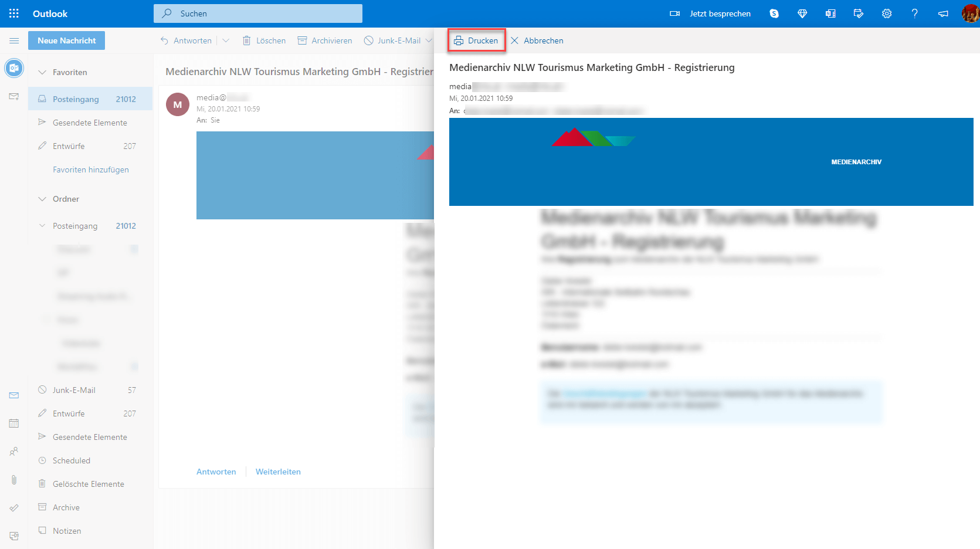The image size is (980, 549).
Task: Open the My Day calendar-check icon
Action: (x=859, y=13)
